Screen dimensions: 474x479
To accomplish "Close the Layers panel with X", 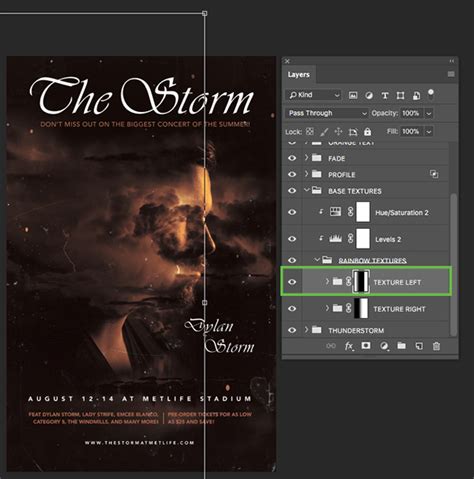I will (287, 61).
